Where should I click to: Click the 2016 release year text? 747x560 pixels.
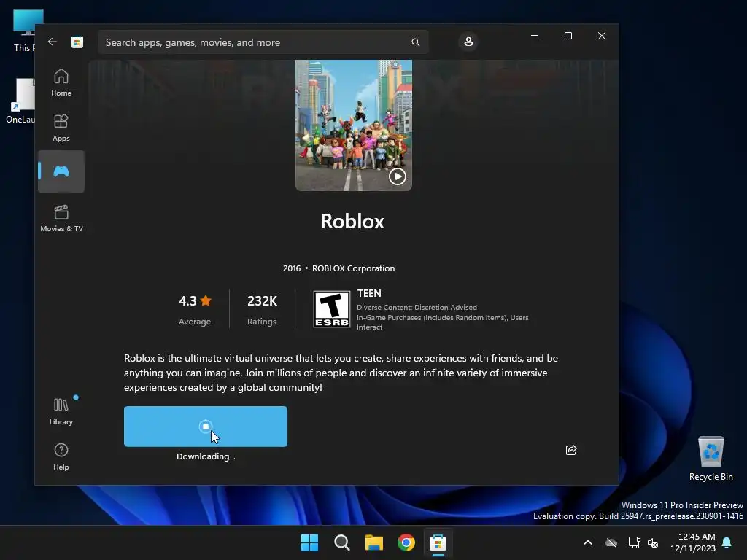[292, 268]
